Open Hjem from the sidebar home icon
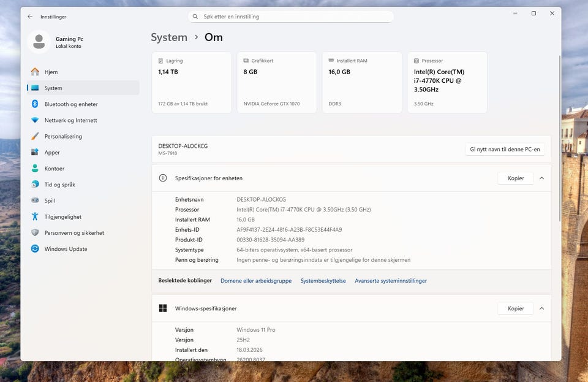 pyautogui.click(x=35, y=72)
